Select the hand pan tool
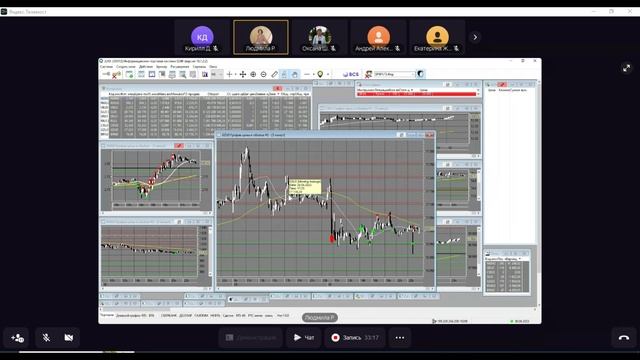This screenshot has height=360, width=640. click(295, 74)
